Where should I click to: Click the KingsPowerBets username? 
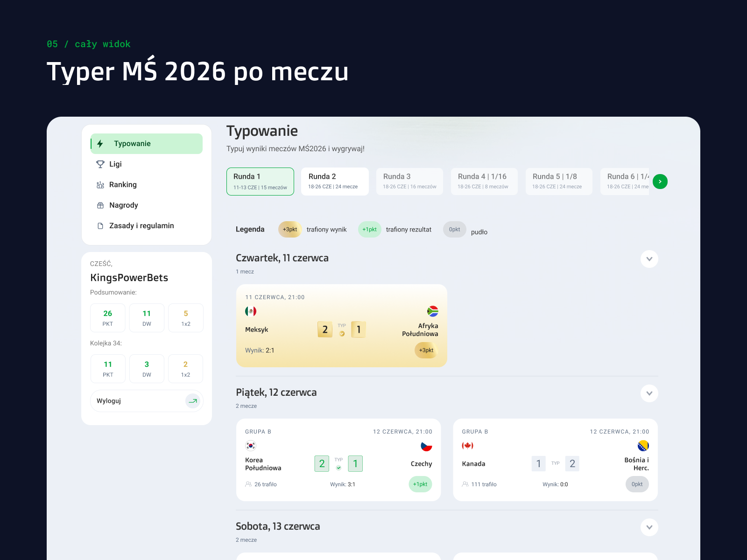click(x=129, y=278)
